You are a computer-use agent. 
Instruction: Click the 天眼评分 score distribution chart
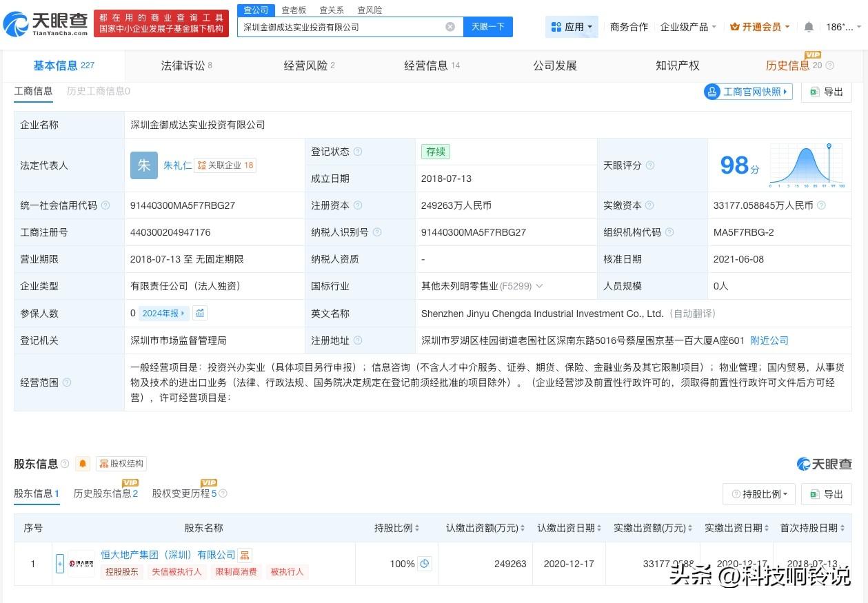(x=807, y=165)
